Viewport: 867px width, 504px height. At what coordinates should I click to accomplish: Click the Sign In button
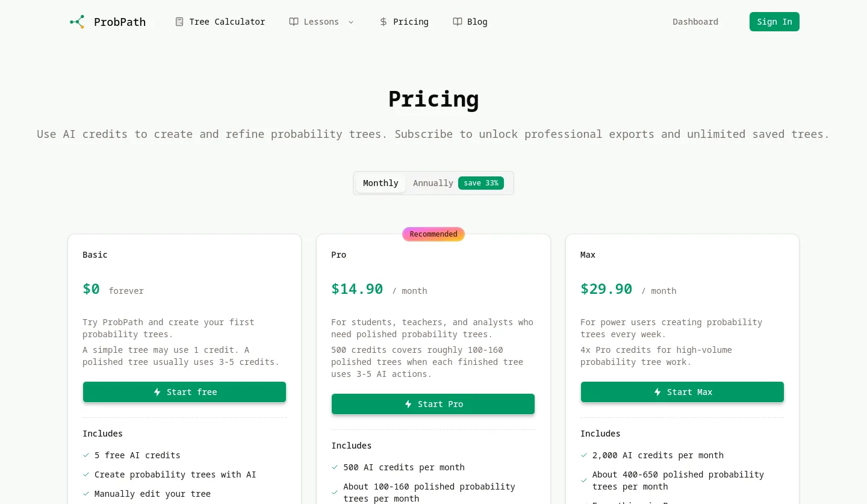(774, 22)
